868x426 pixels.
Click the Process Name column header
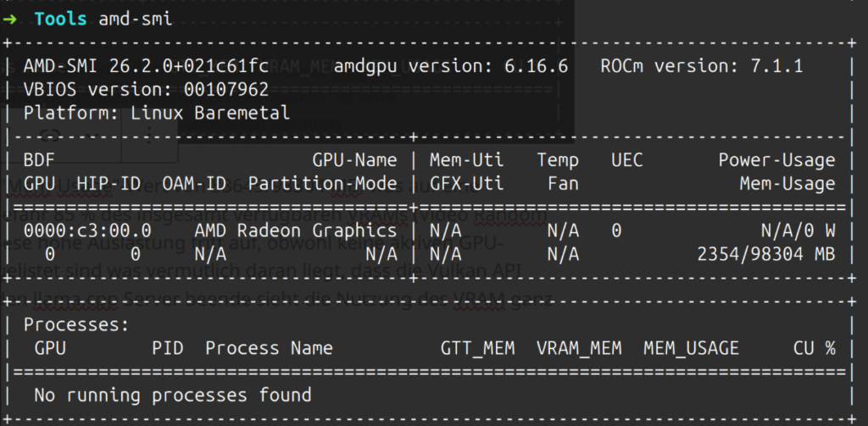(269, 348)
